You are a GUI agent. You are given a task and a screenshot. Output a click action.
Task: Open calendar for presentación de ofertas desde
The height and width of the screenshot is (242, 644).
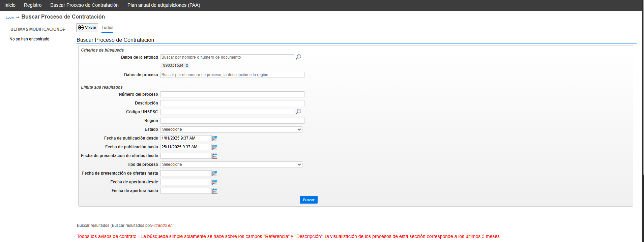215,156
